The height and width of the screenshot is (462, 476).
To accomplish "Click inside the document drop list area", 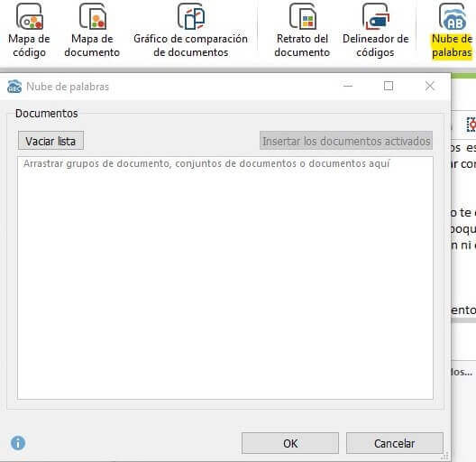I will (225, 278).
